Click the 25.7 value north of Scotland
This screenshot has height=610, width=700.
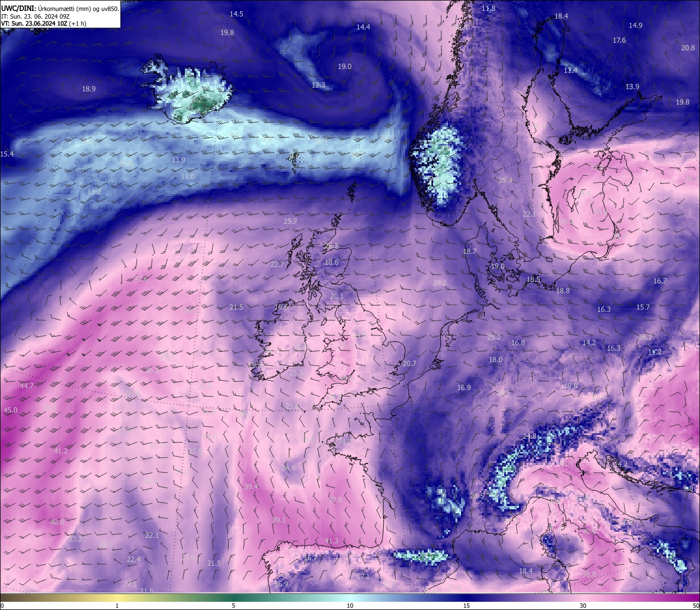(x=290, y=222)
